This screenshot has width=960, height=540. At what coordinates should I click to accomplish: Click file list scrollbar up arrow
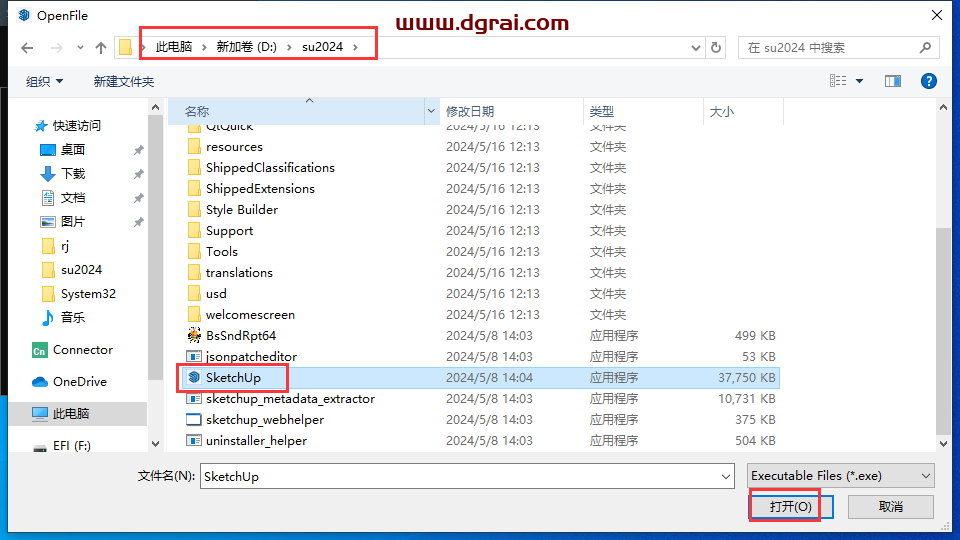tap(943, 108)
